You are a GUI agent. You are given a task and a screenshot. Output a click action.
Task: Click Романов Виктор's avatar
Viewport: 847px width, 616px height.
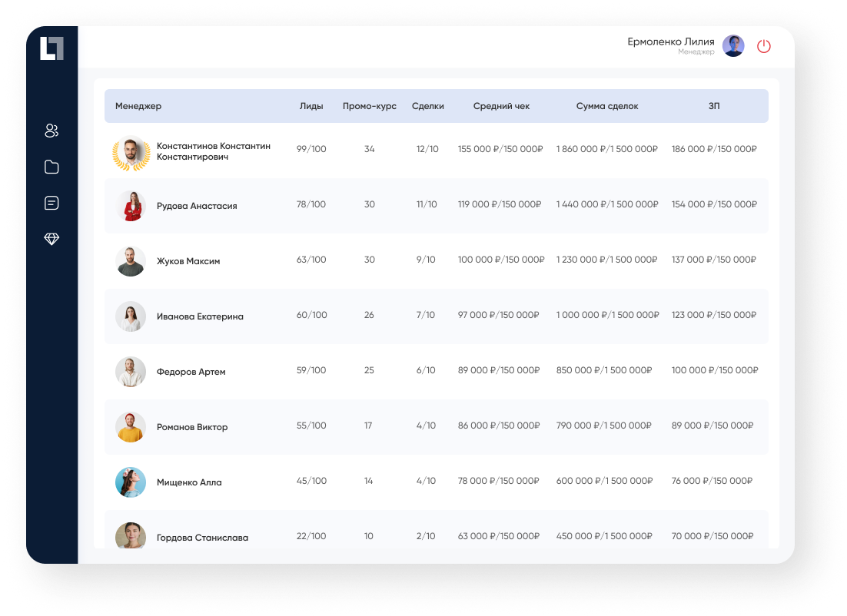pos(131,427)
